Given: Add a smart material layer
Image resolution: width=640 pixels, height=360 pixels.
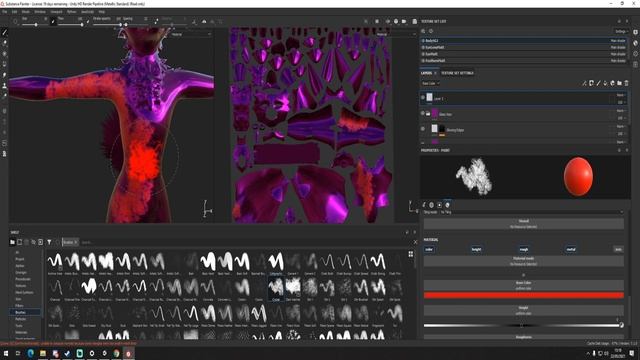Looking at the screenshot, I should (x=612, y=83).
